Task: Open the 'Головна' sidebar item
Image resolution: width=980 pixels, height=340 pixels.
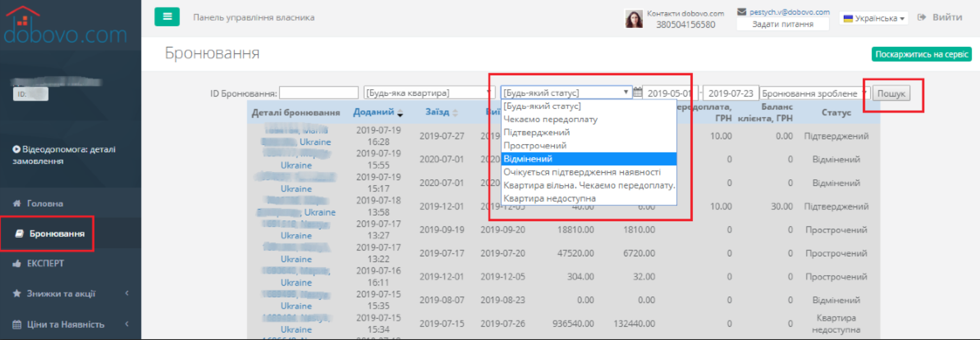Action: click(x=45, y=203)
